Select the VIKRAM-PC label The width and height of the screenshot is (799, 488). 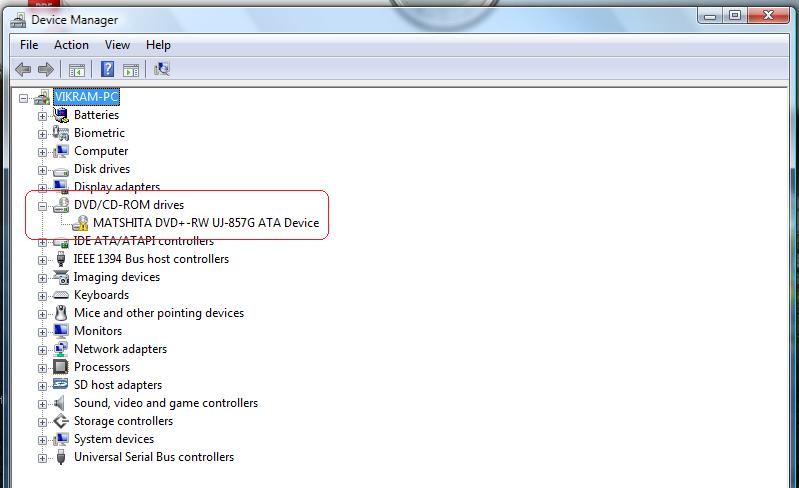tap(87, 97)
